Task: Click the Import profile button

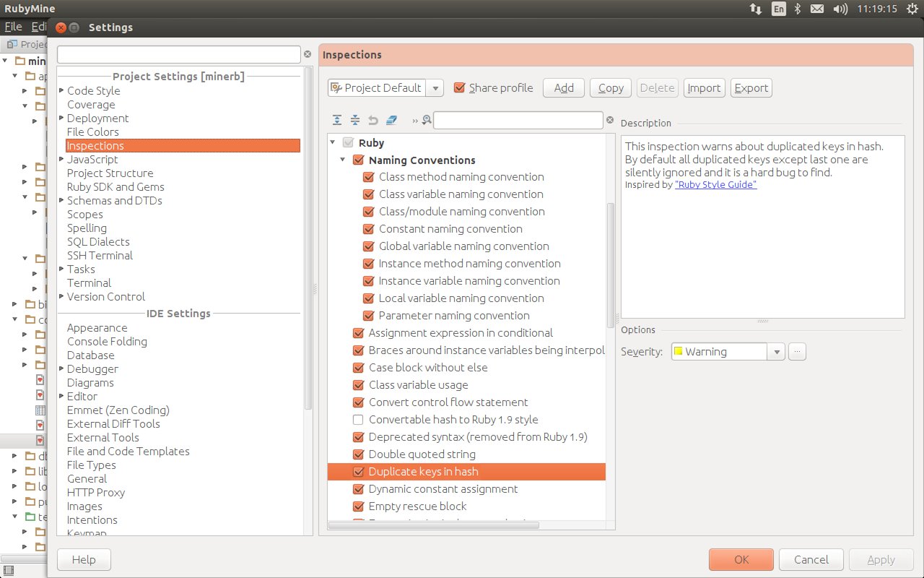Action: pos(704,87)
